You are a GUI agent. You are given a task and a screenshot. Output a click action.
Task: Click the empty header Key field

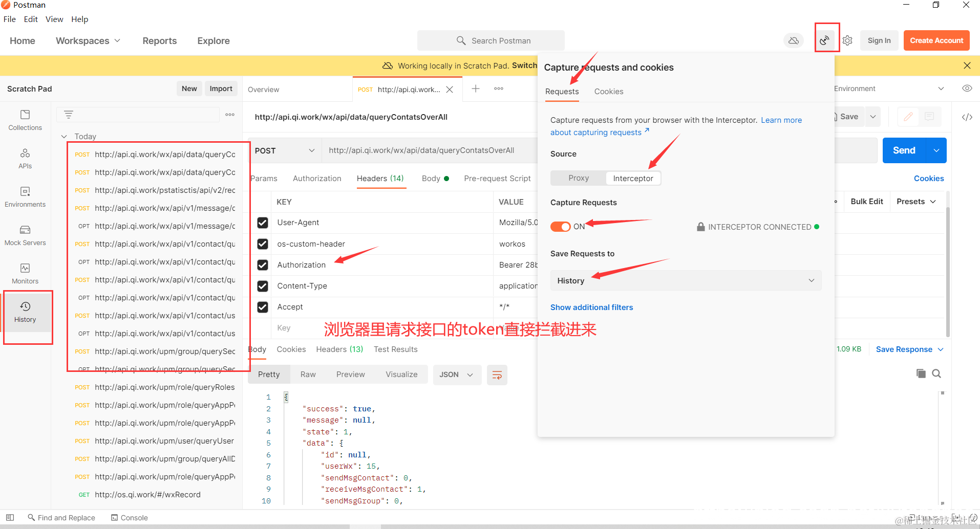(x=381, y=328)
